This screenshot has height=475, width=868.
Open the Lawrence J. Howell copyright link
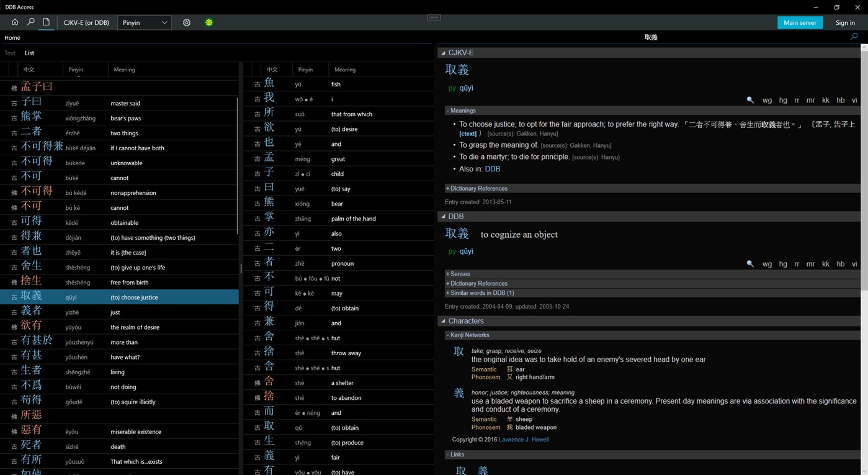tap(523, 439)
